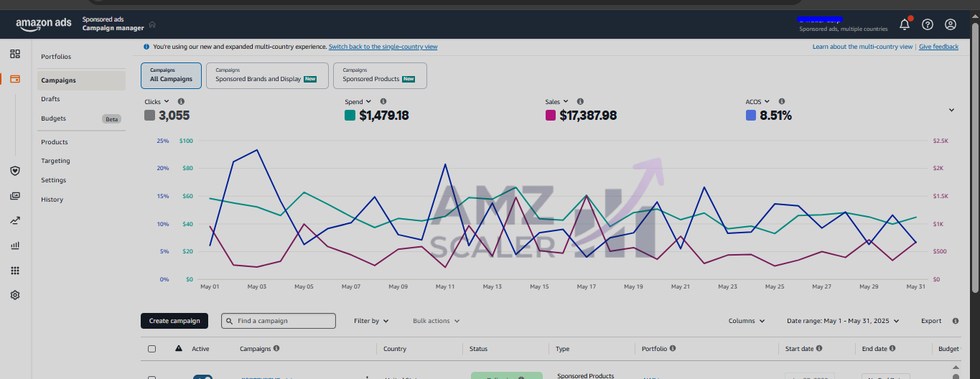The height and width of the screenshot is (379, 980).
Task: Click the Give feedback link
Action: 938,47
